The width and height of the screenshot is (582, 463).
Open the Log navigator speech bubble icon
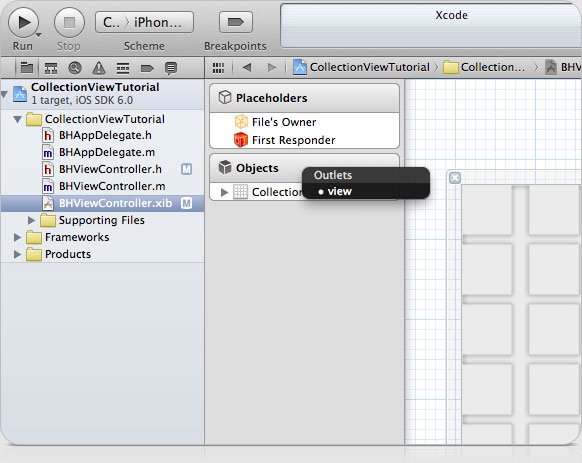[171, 68]
